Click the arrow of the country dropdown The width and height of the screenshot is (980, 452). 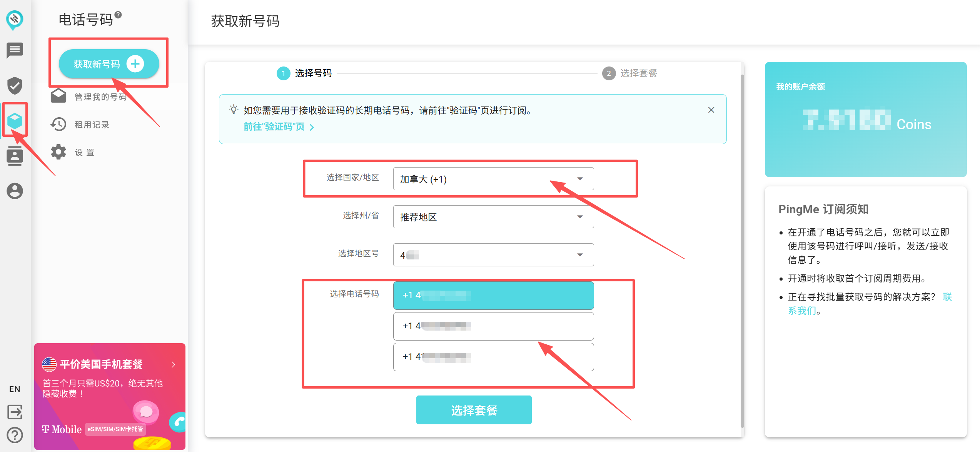[580, 179]
